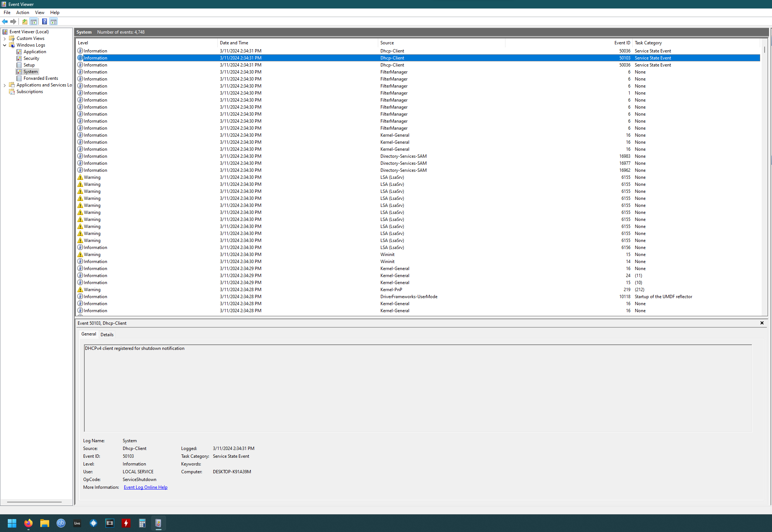
Task: Click the blue Help toolbar icon
Action: coord(44,21)
